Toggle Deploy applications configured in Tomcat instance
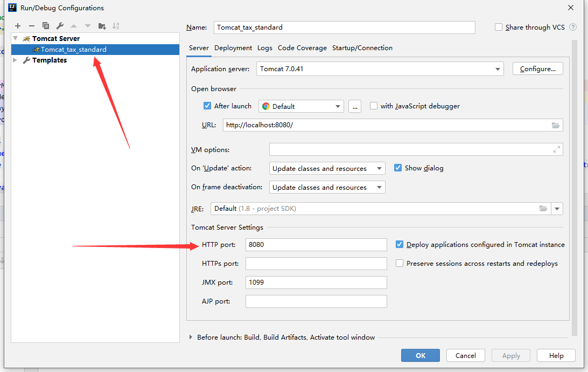This screenshot has height=372, width=588. pyautogui.click(x=400, y=244)
